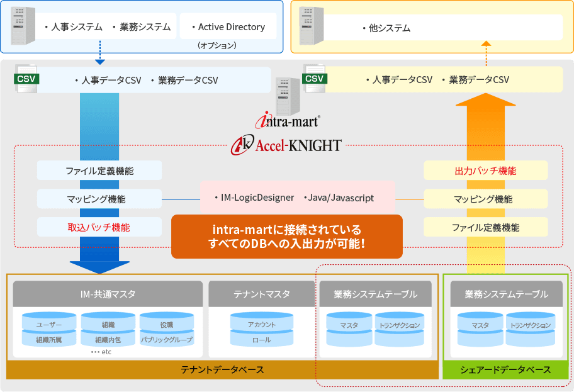Click the 他システム label
574x392 pixels.
coord(390,28)
